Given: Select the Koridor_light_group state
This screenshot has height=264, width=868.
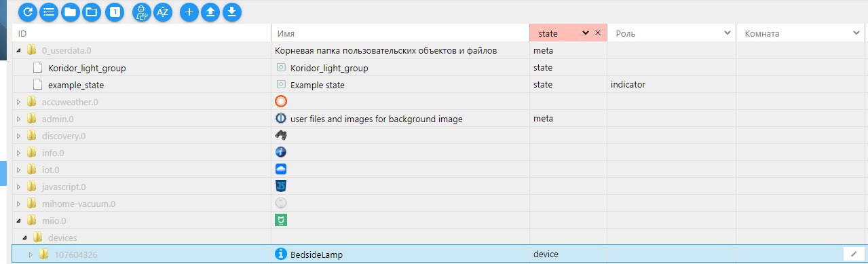Looking at the screenshot, I should pos(87,68).
